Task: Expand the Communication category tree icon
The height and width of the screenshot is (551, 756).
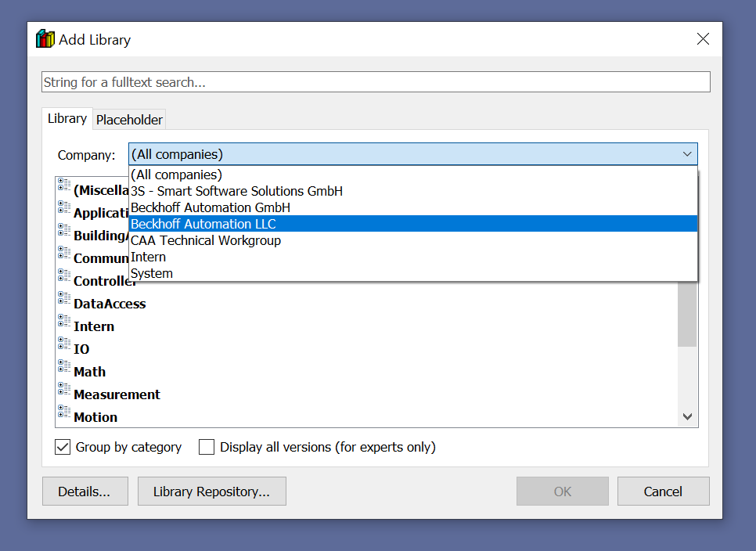Action: pyautogui.click(x=64, y=252)
